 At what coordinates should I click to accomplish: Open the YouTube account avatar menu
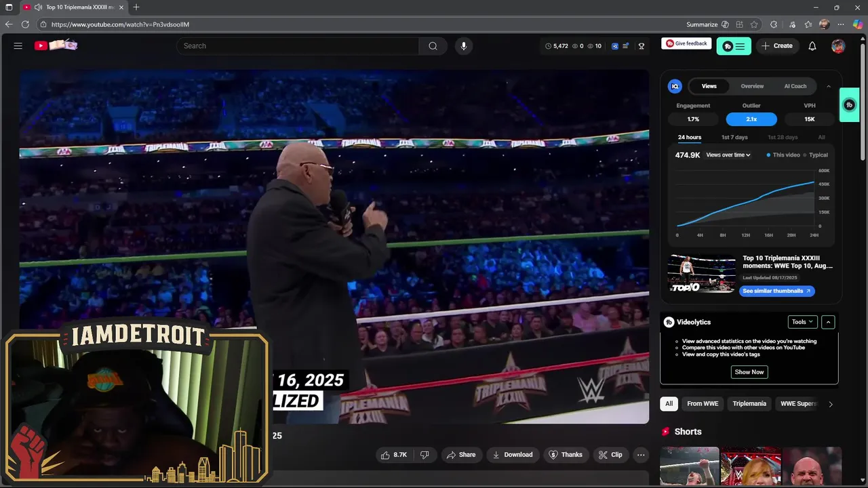pyautogui.click(x=838, y=46)
